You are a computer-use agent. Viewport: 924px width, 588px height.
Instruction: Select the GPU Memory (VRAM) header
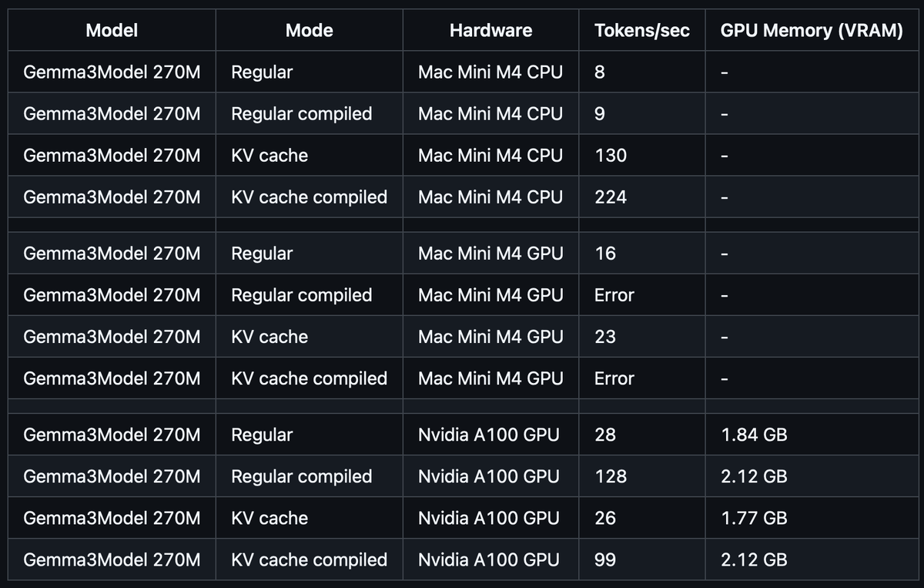(812, 31)
